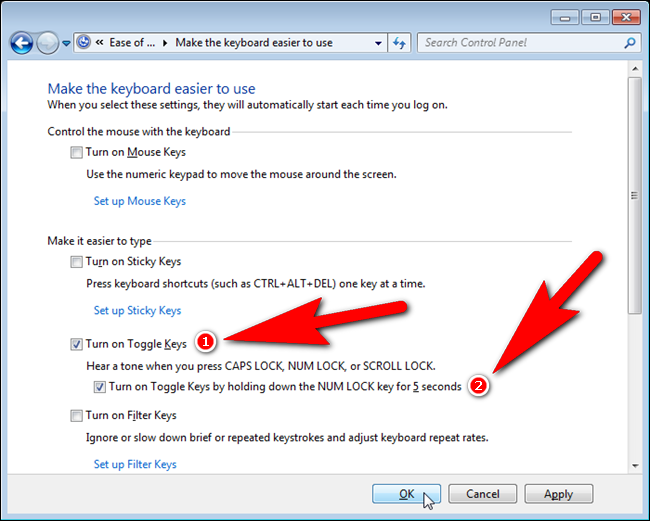
Task: Confirm settings with the OK button
Action: tap(406, 494)
